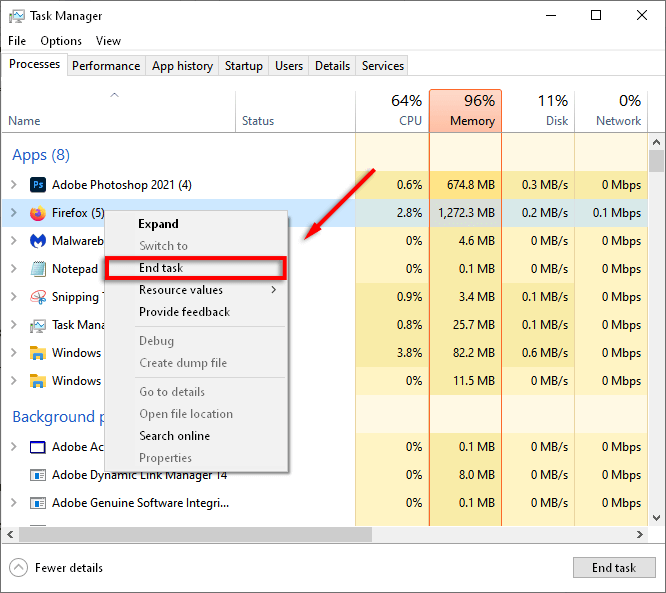Expand the Notepad process group
The width and height of the screenshot is (666, 593).
tap(14, 269)
